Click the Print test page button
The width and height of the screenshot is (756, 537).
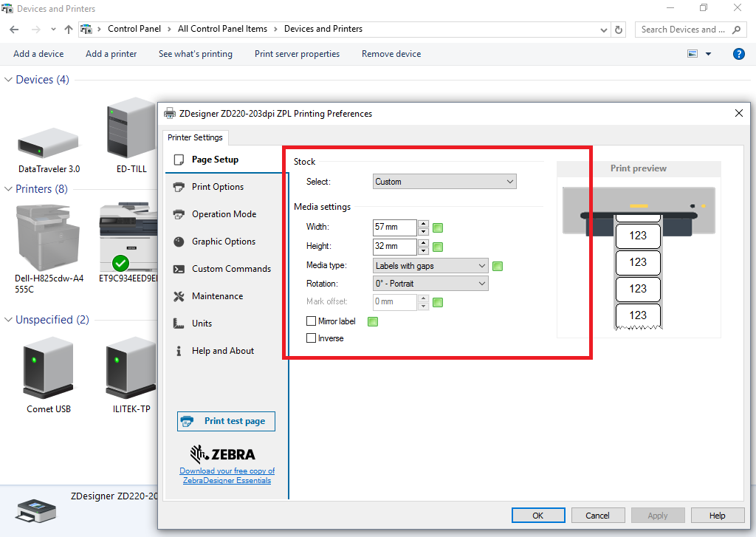point(226,421)
